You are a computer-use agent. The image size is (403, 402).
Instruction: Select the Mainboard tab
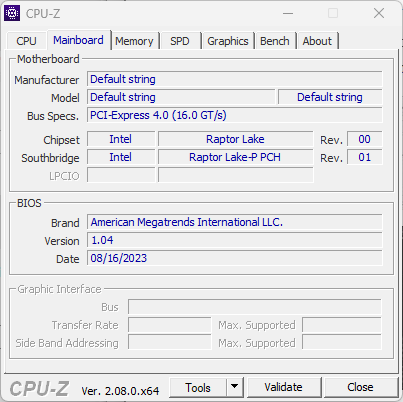pos(79,40)
